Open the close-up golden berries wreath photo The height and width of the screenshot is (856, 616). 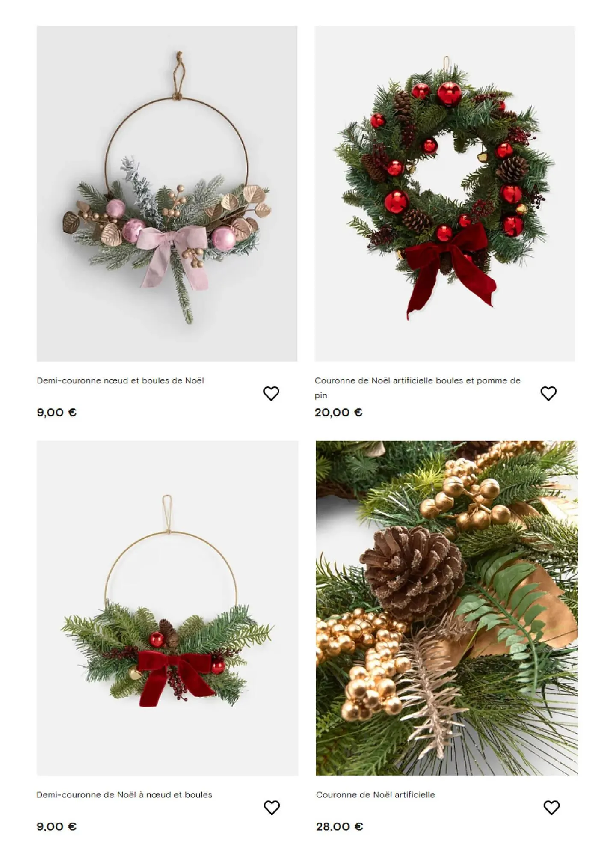pyautogui.click(x=447, y=608)
